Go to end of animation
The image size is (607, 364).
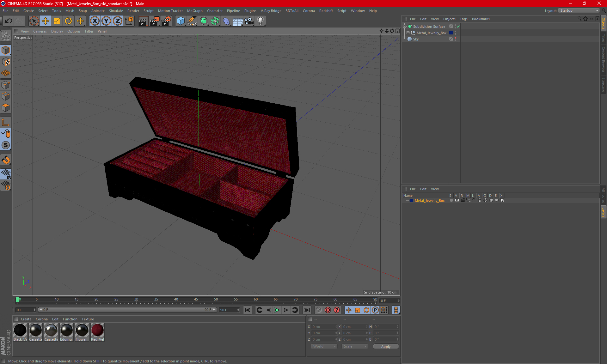307,310
